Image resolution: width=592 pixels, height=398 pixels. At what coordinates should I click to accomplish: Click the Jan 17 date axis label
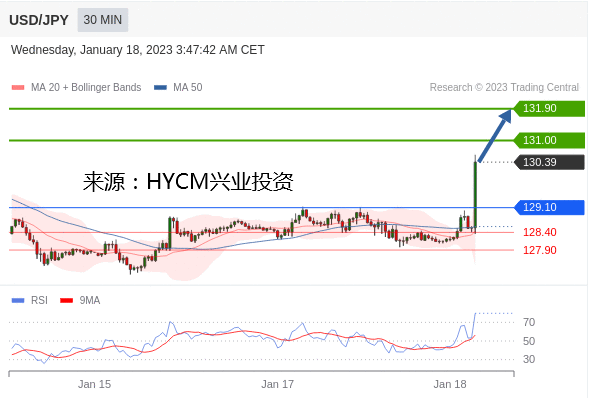pyautogui.click(x=278, y=384)
